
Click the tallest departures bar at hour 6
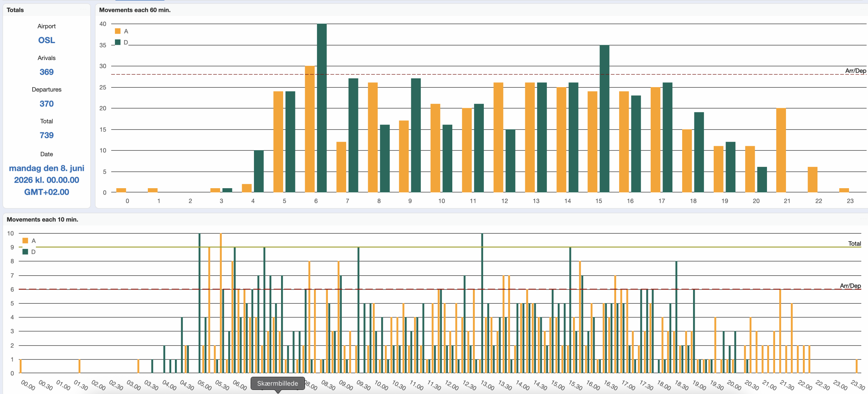click(x=321, y=109)
